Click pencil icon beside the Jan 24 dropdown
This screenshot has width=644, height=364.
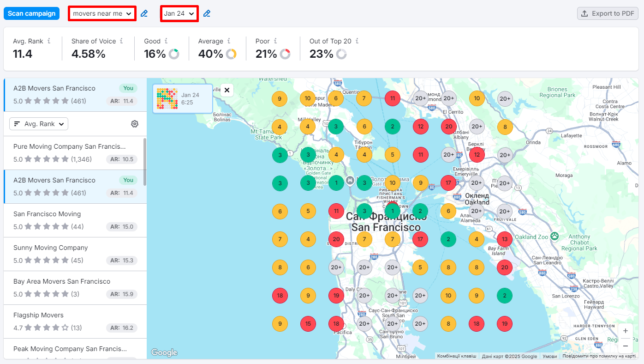click(207, 13)
